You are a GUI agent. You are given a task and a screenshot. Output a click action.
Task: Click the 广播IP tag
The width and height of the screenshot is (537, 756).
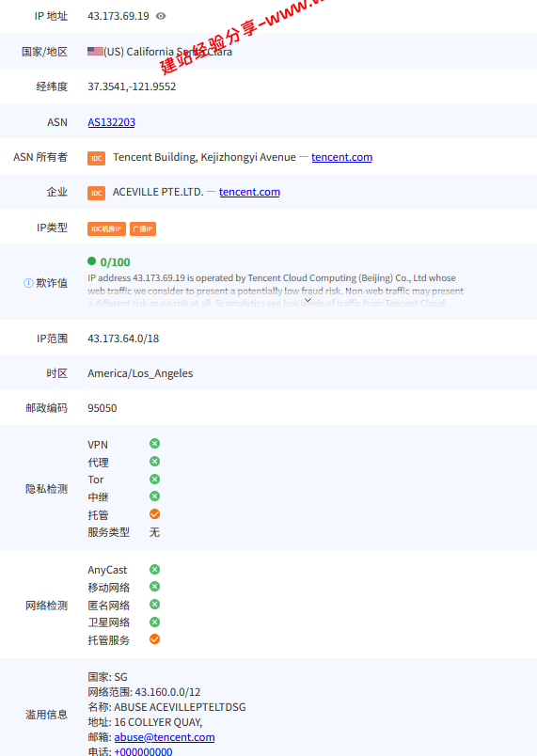point(143,229)
